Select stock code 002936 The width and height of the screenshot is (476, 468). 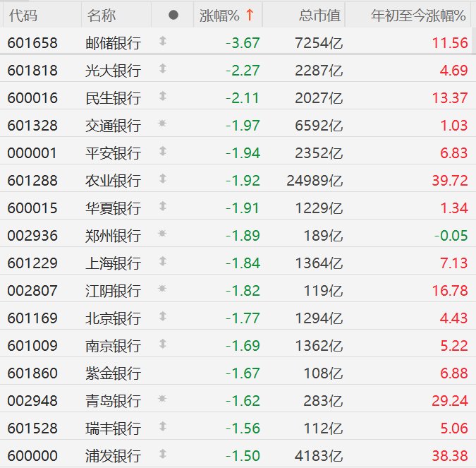32,236
